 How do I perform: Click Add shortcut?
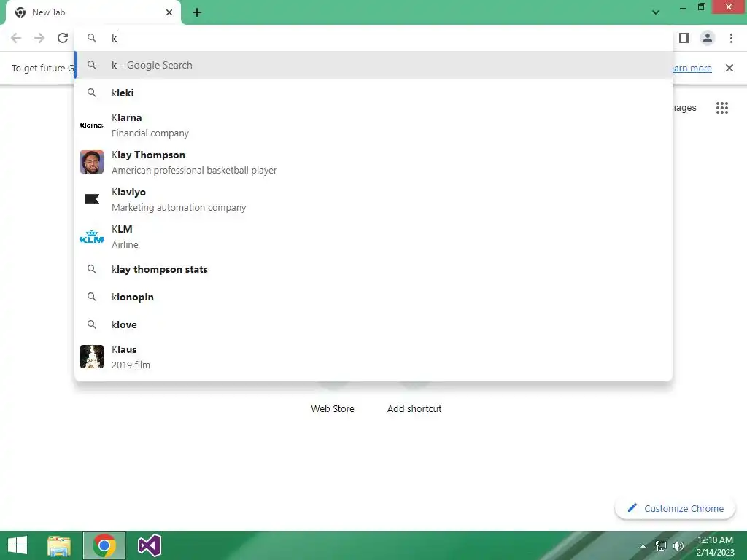(x=414, y=408)
